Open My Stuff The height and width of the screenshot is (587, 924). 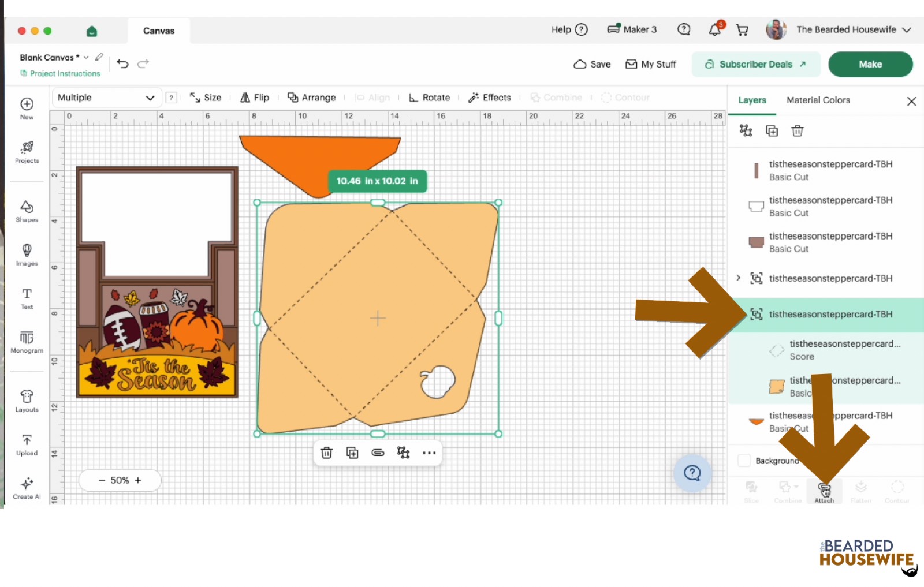[x=651, y=64]
